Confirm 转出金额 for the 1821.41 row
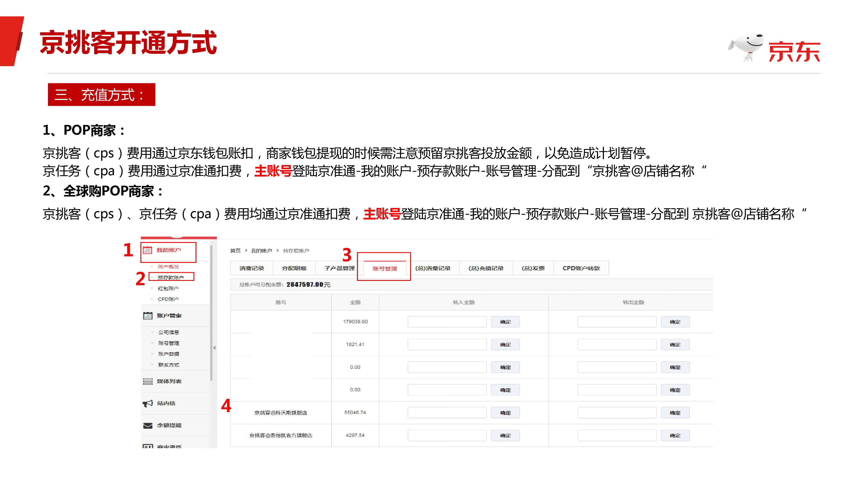 675,345
